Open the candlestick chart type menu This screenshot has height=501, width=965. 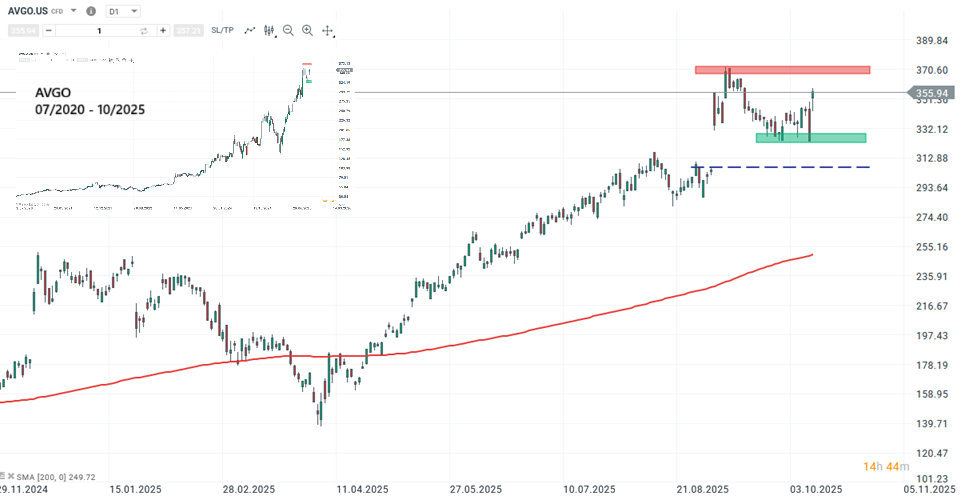click(x=269, y=31)
